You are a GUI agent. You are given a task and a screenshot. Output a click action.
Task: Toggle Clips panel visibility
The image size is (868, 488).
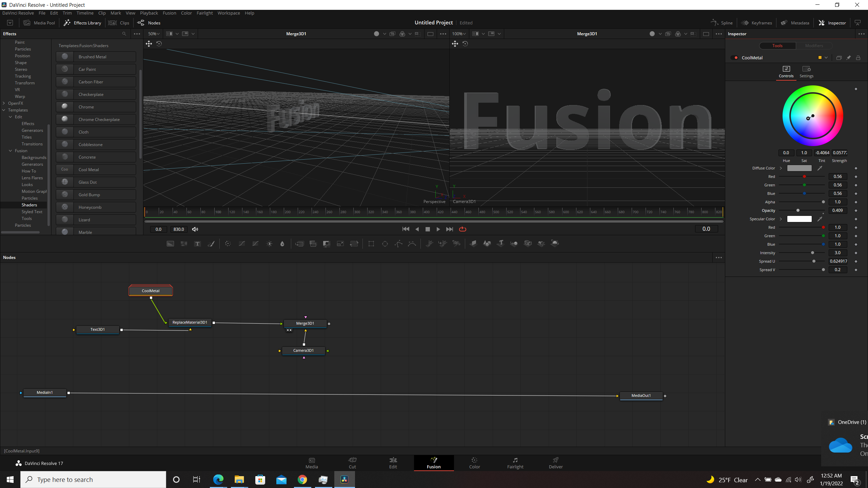(119, 23)
